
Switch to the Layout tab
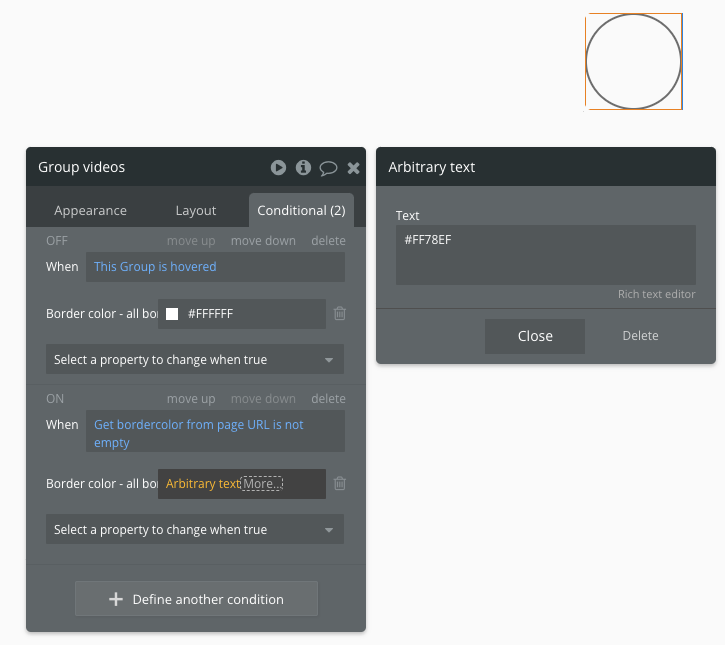[x=196, y=211]
